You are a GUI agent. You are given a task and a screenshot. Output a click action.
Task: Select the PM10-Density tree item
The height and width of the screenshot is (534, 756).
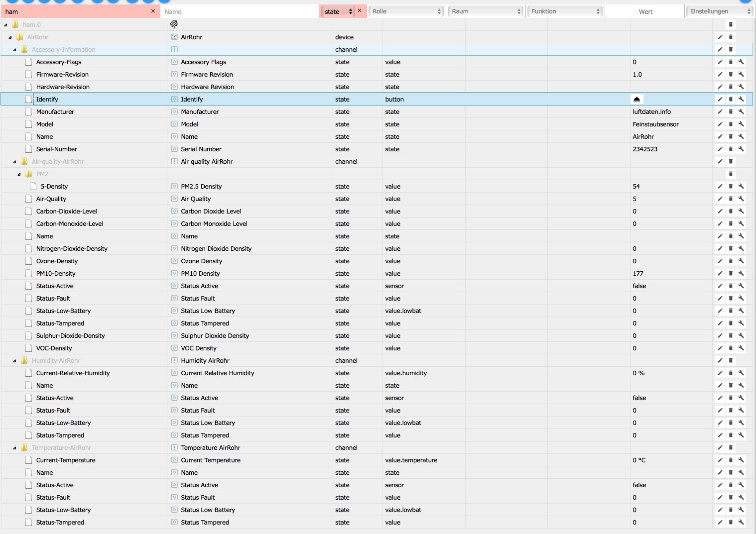tap(56, 273)
